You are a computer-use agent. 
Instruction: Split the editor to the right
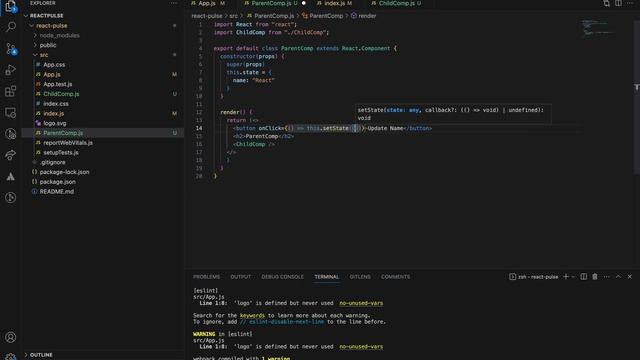tap(618, 3)
